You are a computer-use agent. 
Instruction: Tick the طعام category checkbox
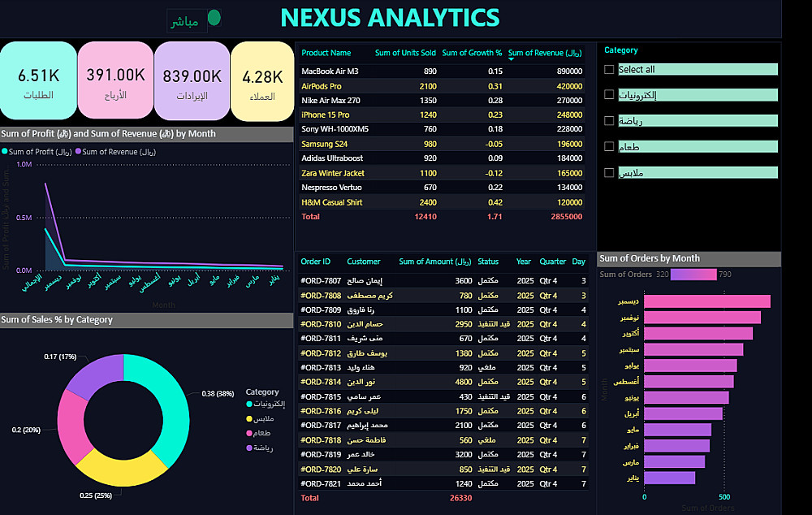tap(609, 147)
